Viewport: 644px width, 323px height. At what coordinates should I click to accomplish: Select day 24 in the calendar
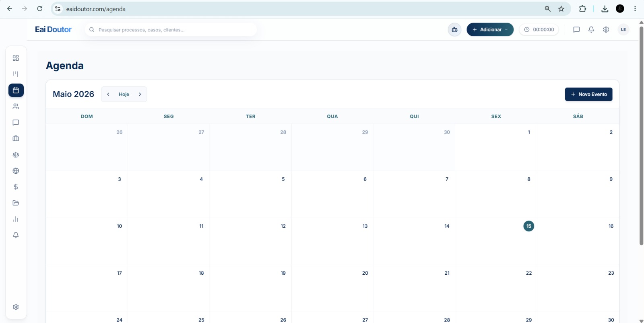coord(120,320)
